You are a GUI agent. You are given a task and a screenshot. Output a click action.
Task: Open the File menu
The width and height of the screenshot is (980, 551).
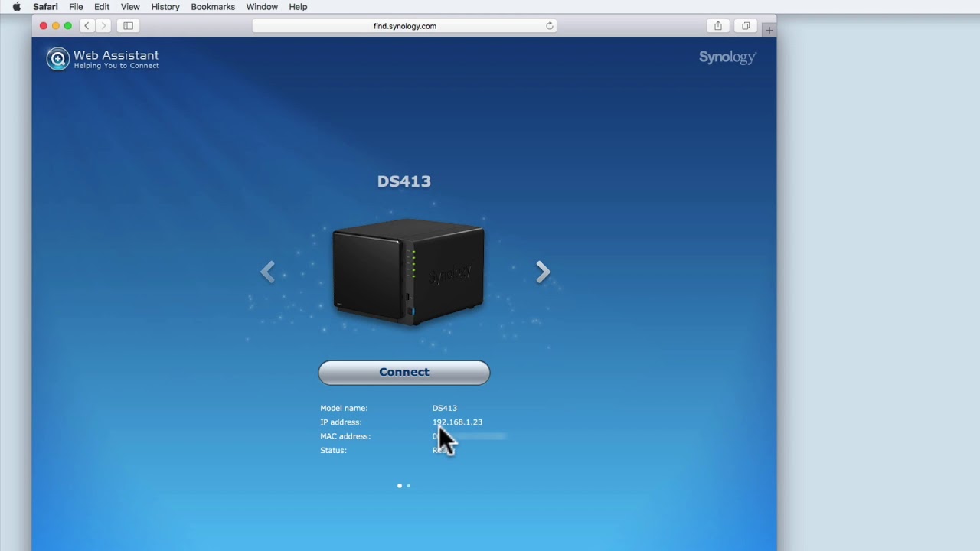pyautogui.click(x=76, y=7)
